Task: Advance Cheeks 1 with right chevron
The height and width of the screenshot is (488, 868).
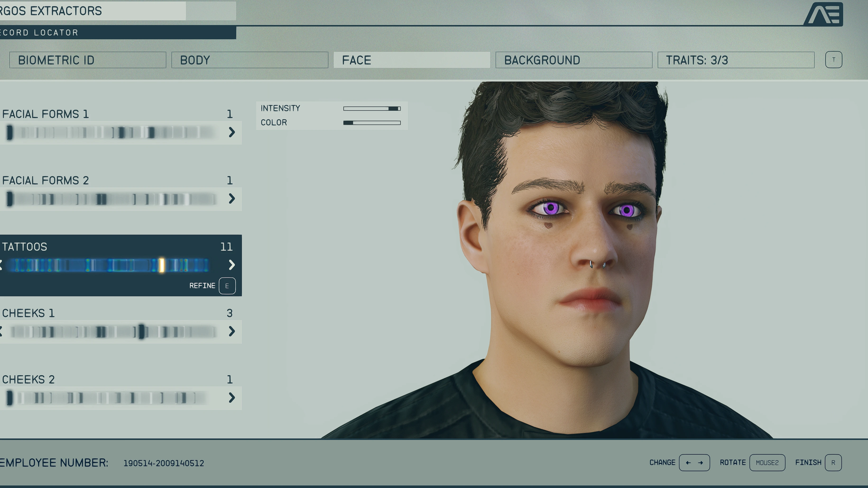Action: point(231,331)
